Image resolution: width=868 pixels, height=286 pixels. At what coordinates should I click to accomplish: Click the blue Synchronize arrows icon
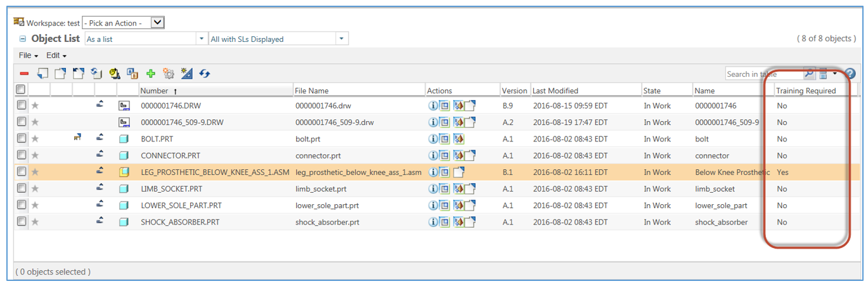pyautogui.click(x=204, y=74)
